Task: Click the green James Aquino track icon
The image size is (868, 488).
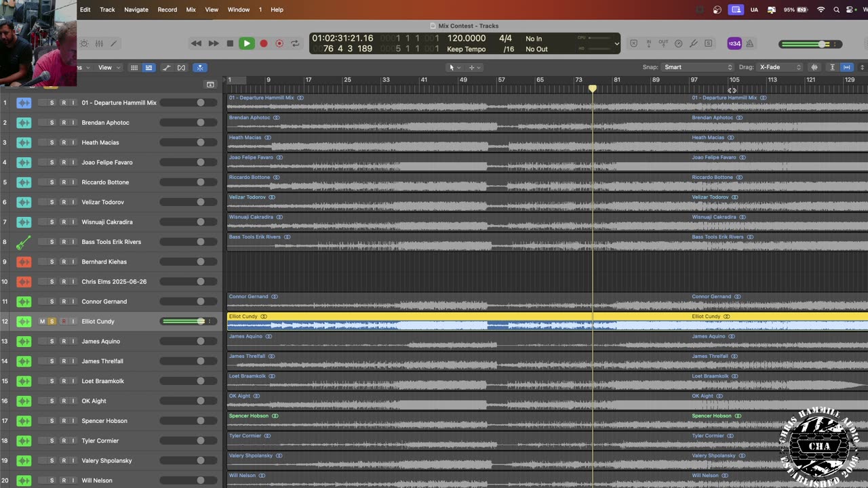Action: tap(24, 341)
